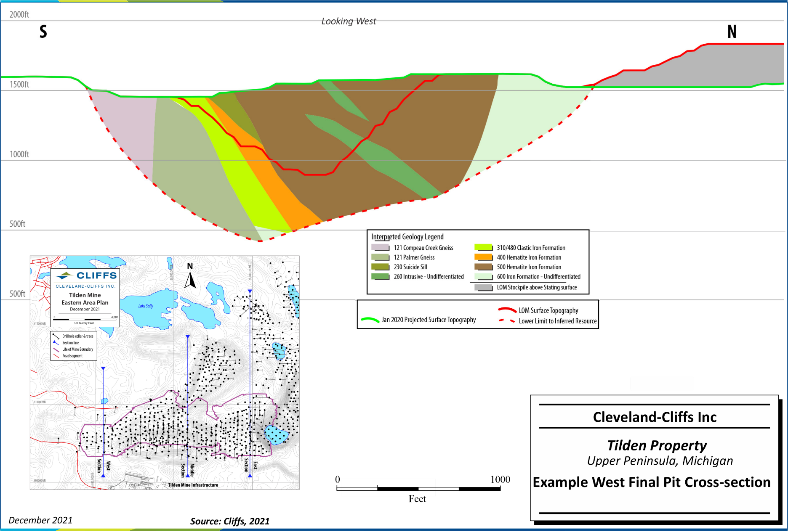
Task: Click the 'Cleveland-Cliffs Inc' title text
Action: [655, 417]
